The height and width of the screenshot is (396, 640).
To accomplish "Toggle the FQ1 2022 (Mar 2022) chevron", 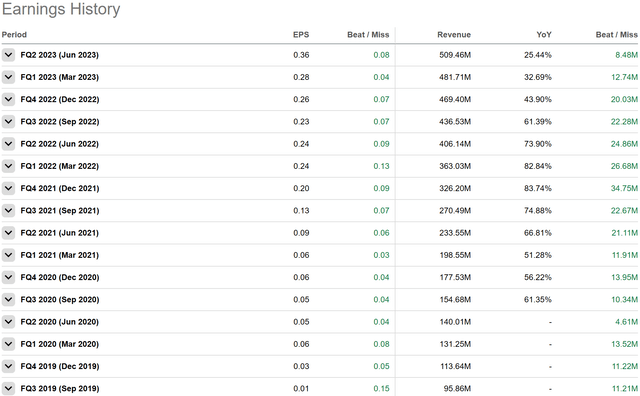I will pos(8,166).
